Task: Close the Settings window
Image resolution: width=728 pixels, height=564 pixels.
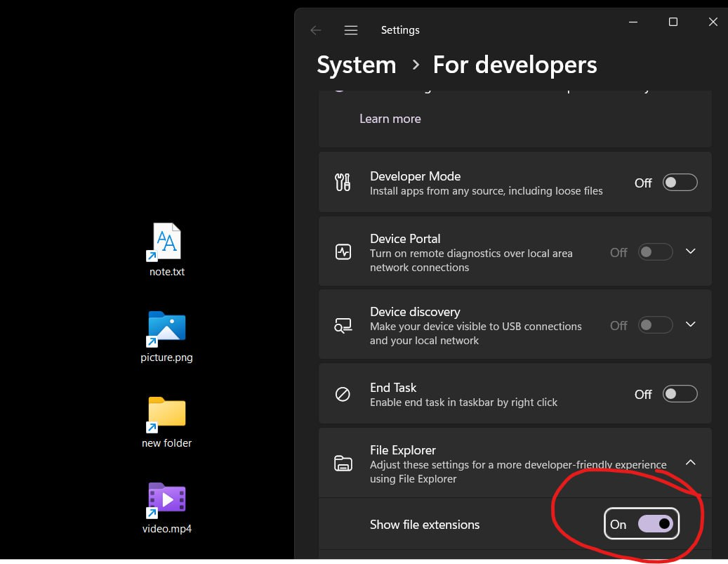Action: (x=713, y=22)
